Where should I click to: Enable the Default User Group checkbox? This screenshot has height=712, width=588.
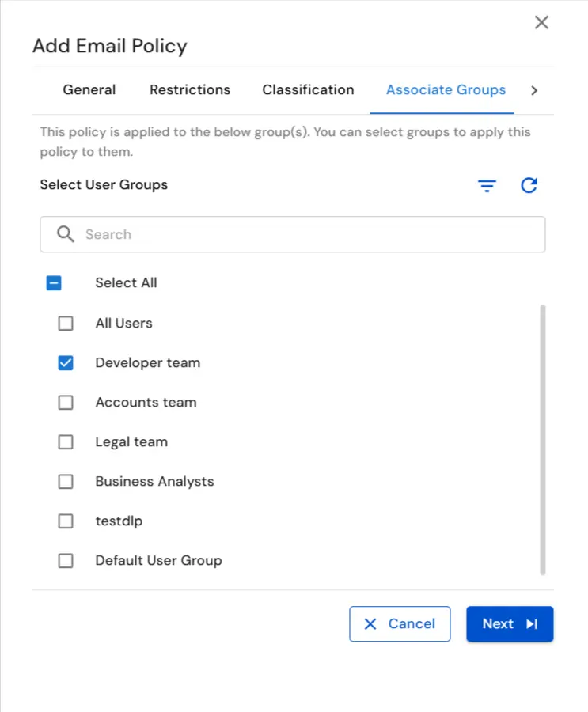(x=66, y=560)
